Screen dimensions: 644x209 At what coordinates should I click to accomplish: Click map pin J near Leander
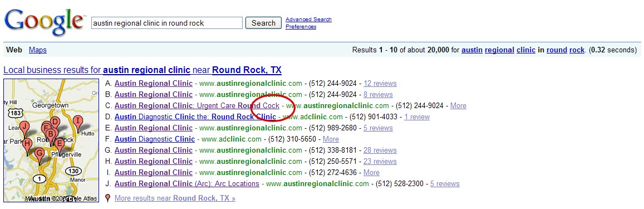[x=25, y=128]
